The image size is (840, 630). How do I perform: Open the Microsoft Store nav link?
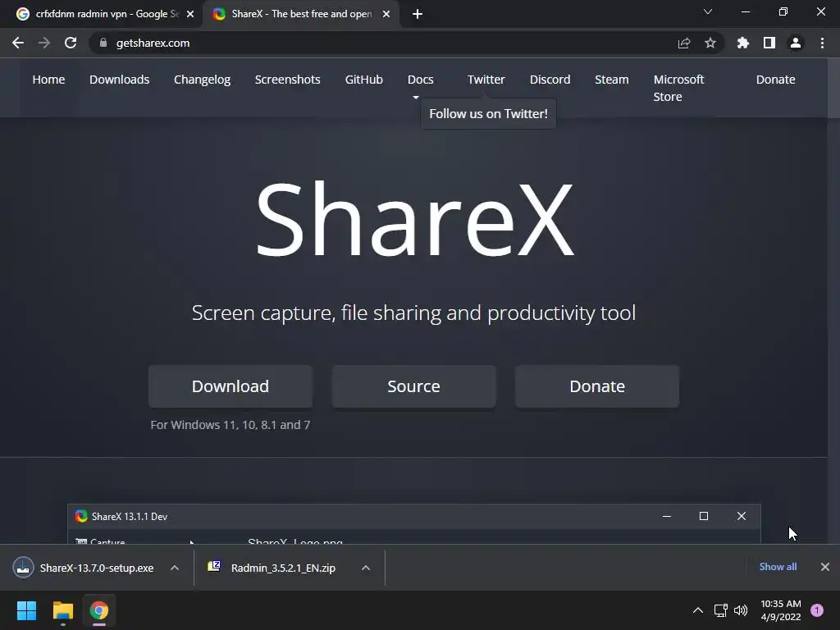[678, 88]
